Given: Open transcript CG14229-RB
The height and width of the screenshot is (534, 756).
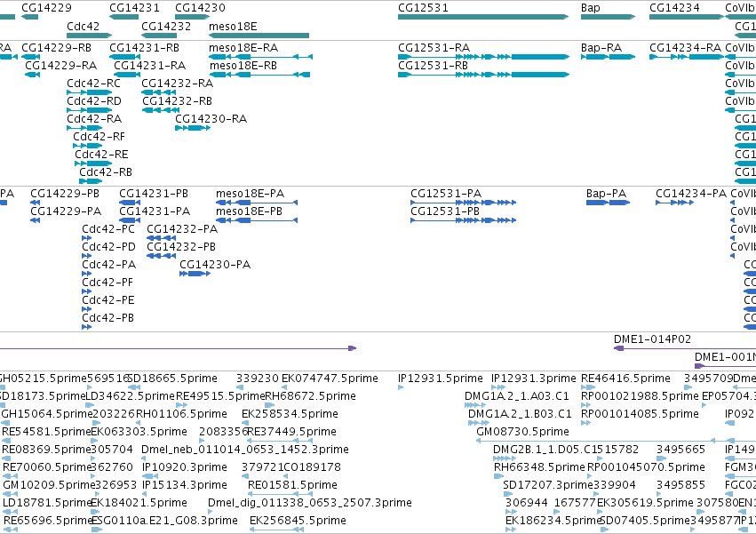Looking at the screenshot, I should [x=56, y=48].
